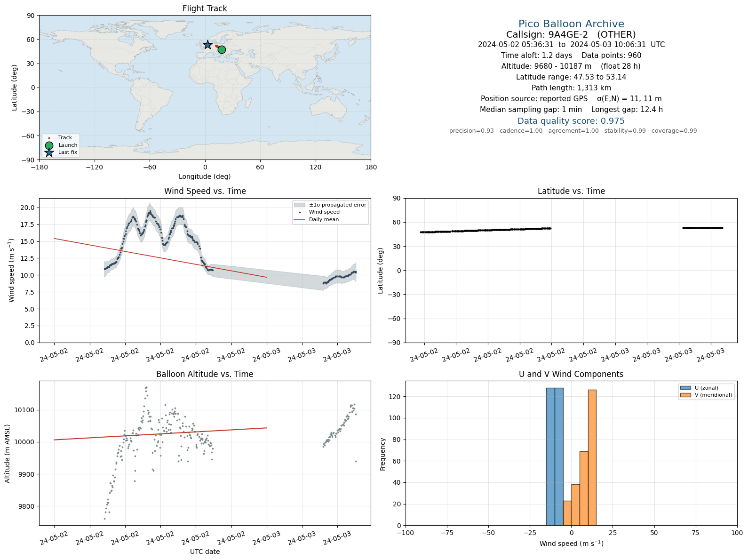Click the red Daily mean line sample in the legend
This screenshot has width=748, height=560.
[x=300, y=219]
